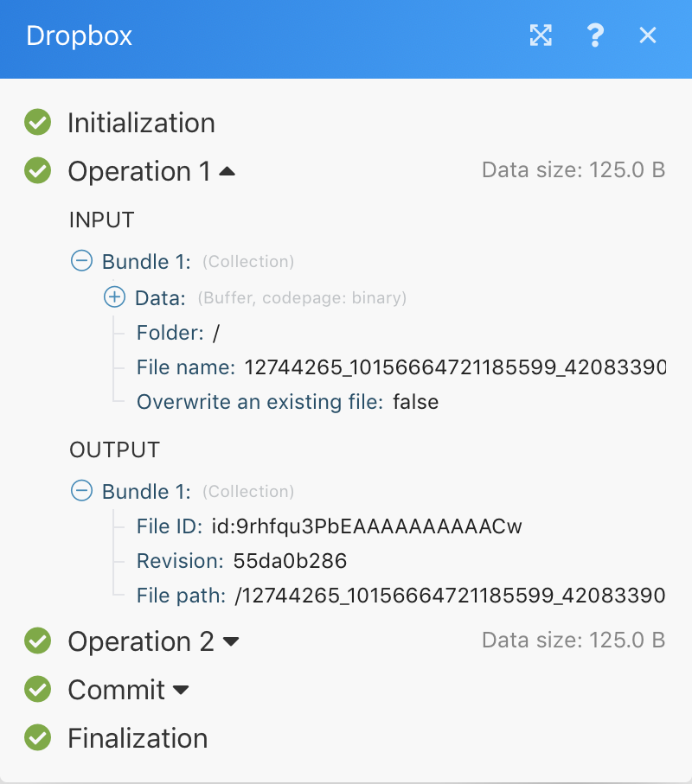Collapse Operation 1 using its up arrow
The image size is (692, 784).
click(227, 171)
